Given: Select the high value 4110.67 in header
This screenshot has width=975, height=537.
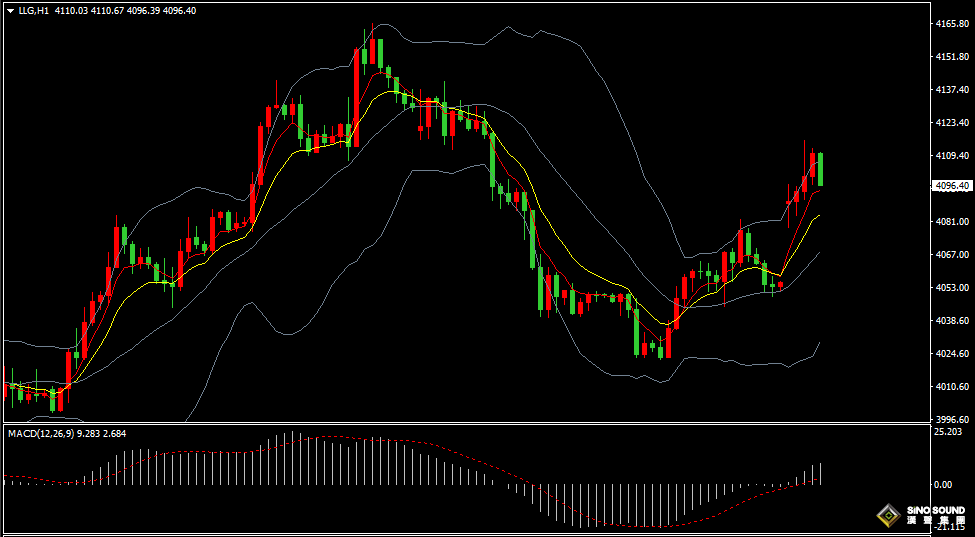Looking at the screenshot, I should (108, 11).
